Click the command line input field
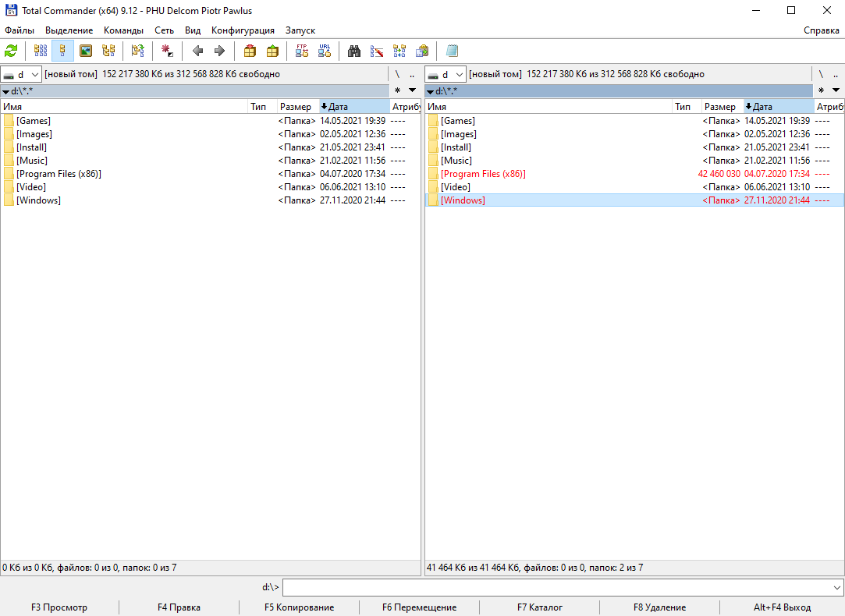845x616 pixels. 557,587
